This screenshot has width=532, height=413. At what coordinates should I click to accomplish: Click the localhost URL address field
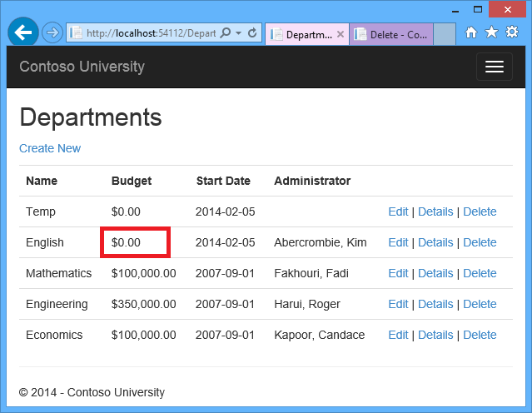[x=148, y=33]
